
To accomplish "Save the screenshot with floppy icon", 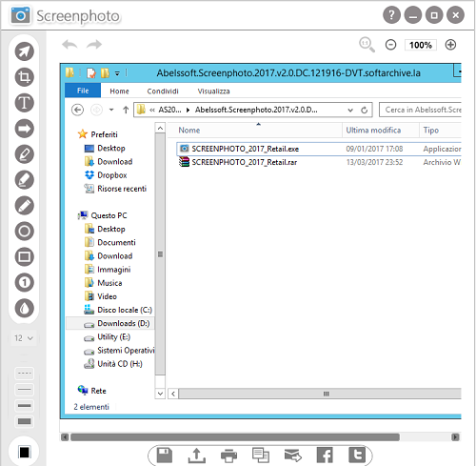I will tap(165, 456).
